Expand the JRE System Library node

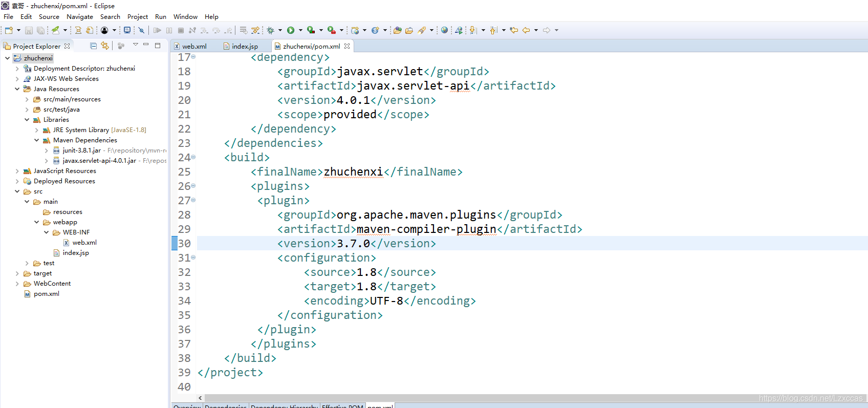click(36, 130)
